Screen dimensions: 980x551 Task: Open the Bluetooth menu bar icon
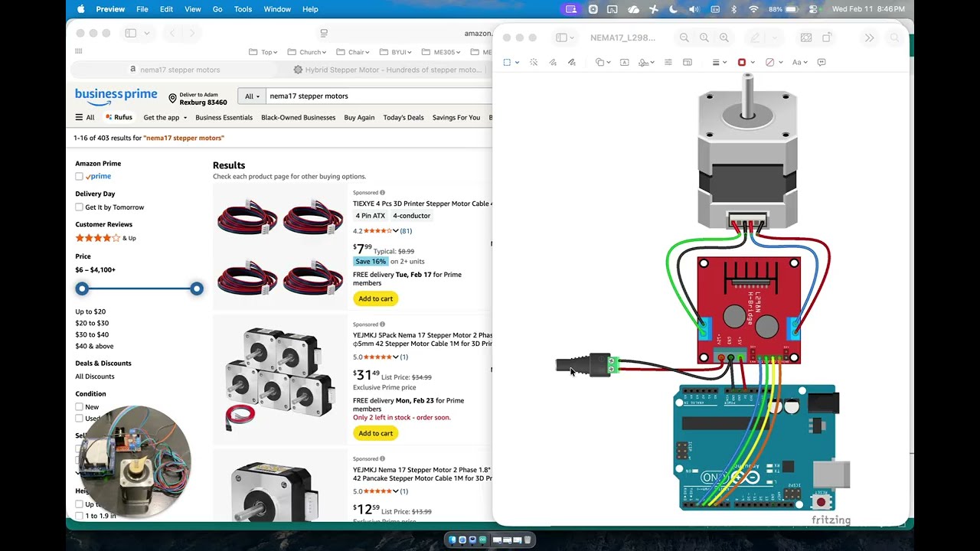(x=733, y=9)
